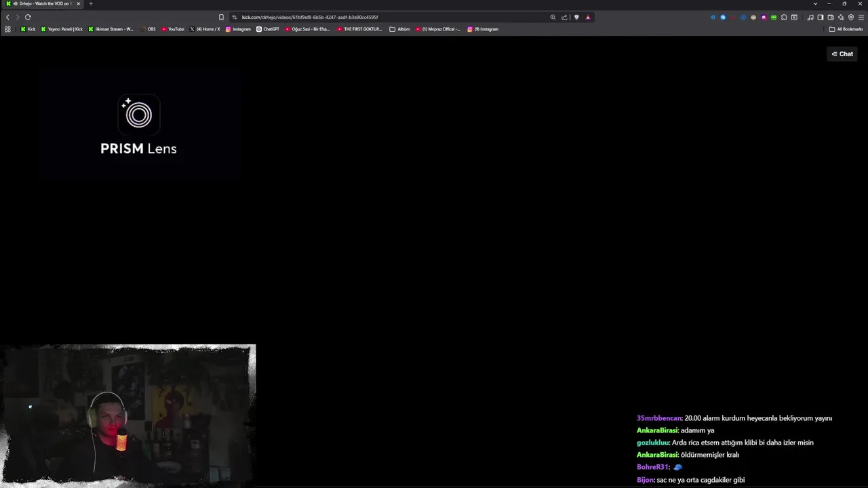868x488 pixels.
Task: Open the Yayıncı Paneli | Kick bookmark
Action: pyautogui.click(x=62, y=29)
